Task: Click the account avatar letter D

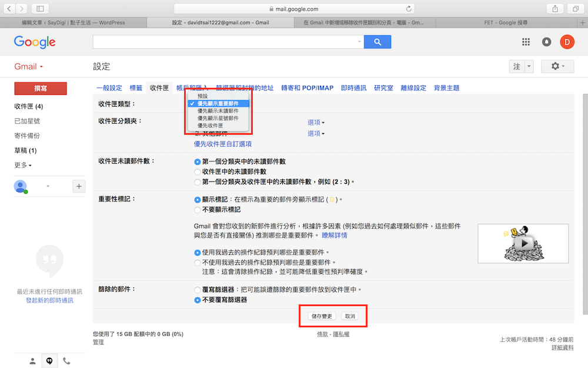Action: pyautogui.click(x=567, y=42)
